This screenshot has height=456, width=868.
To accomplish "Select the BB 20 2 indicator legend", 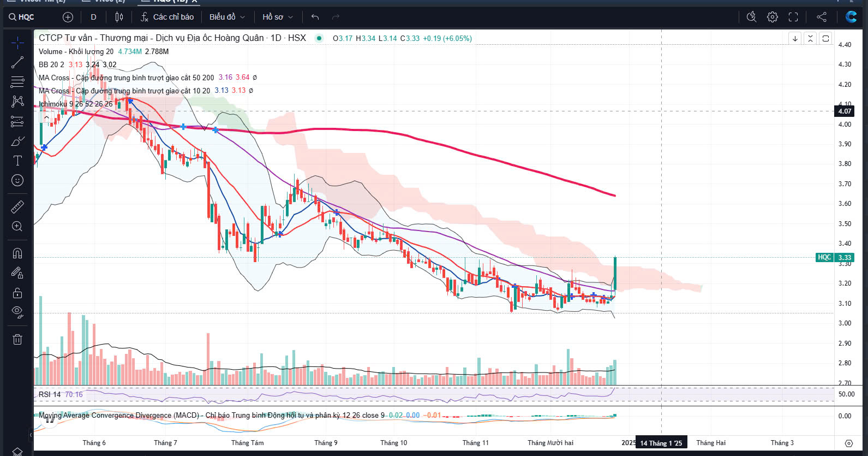I will [51, 64].
